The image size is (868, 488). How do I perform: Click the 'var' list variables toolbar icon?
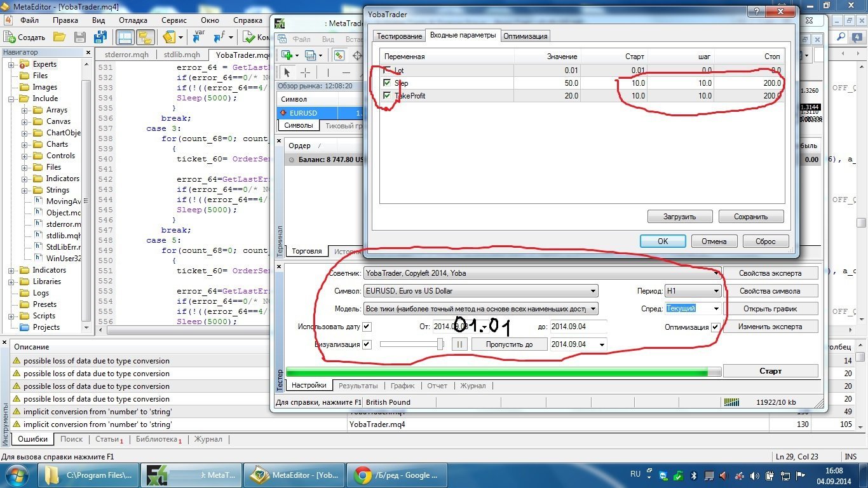coord(199,37)
